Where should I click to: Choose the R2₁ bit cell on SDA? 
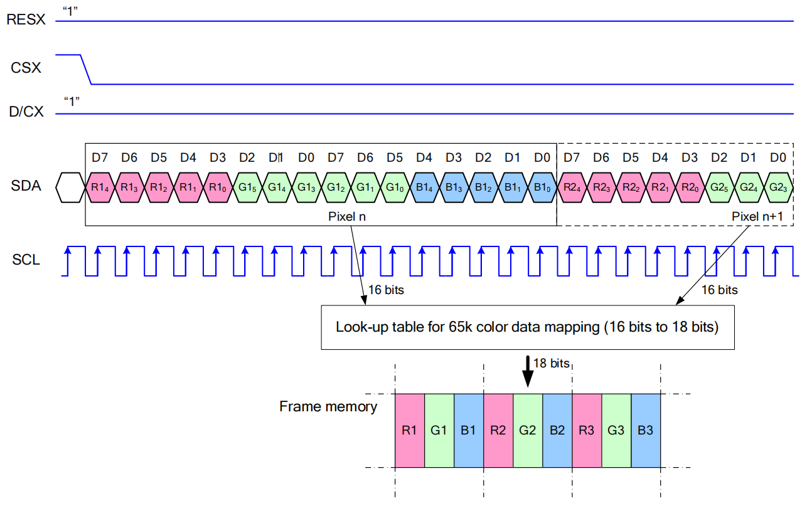(x=660, y=187)
